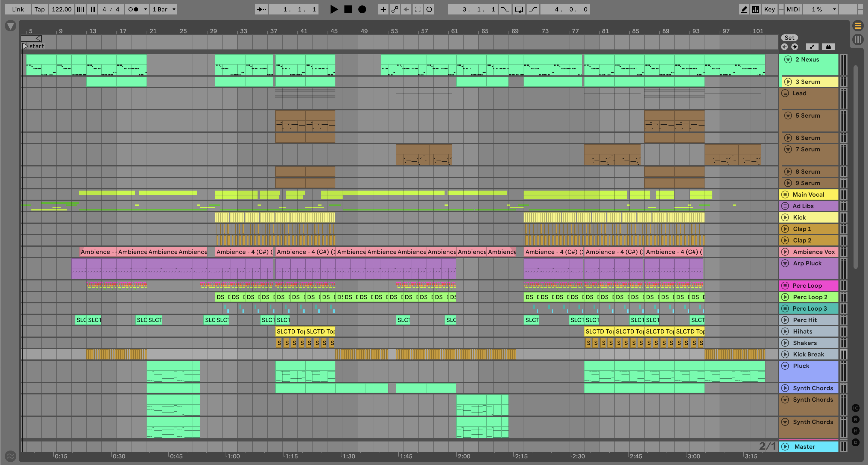
Task: Open MIDI map mode
Action: coord(793,9)
